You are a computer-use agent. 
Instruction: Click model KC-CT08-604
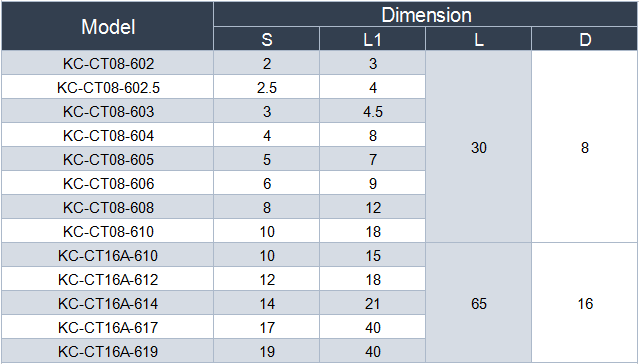[108, 135]
